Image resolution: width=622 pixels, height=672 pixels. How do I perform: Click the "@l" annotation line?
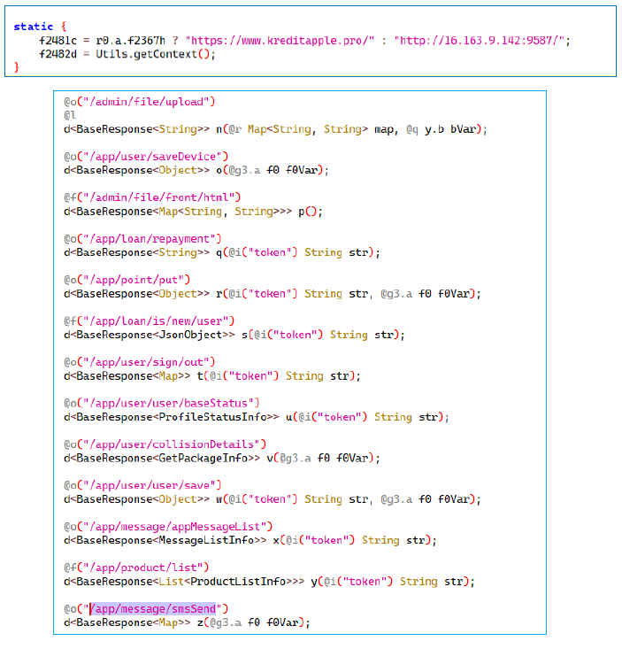tap(70, 115)
